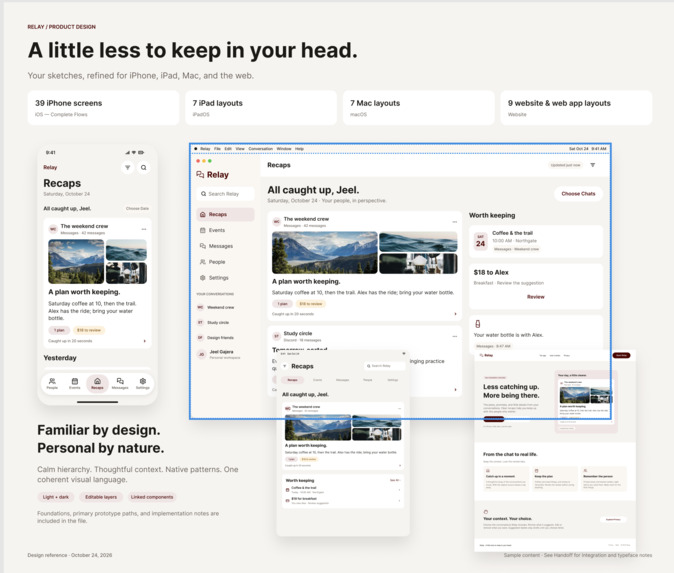Expand Mac Study circle recap arrow
This screenshot has height=573, width=674.
(456, 389)
